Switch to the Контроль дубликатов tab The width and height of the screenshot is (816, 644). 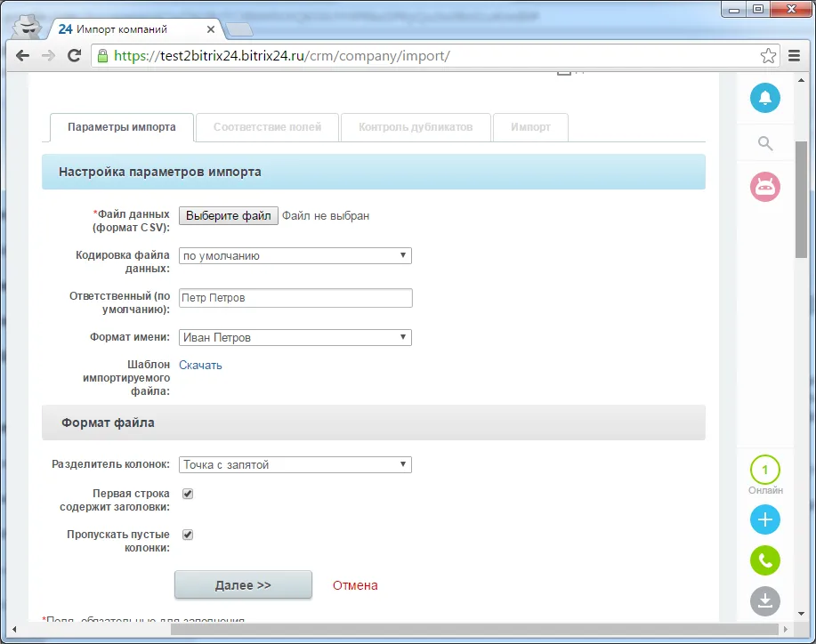coord(415,127)
